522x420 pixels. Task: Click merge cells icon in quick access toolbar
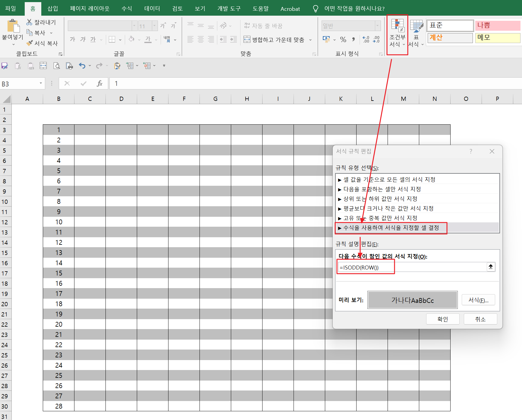click(x=43, y=66)
